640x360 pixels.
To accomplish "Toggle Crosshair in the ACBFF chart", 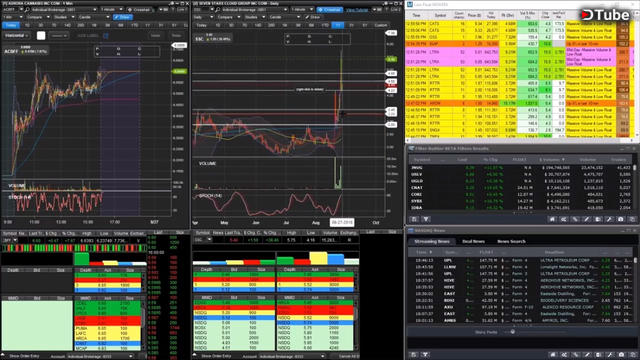I will click(139, 9).
